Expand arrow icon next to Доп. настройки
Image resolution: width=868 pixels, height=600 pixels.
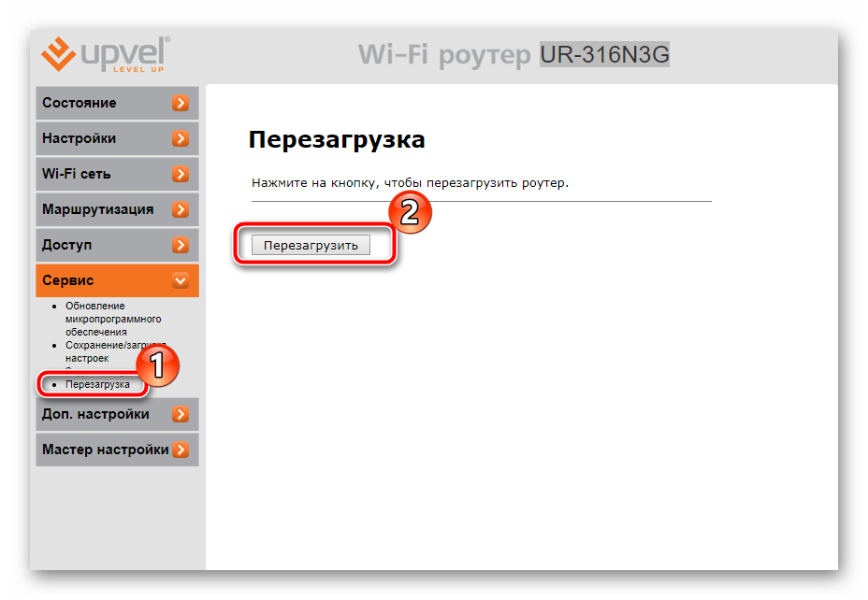181,414
